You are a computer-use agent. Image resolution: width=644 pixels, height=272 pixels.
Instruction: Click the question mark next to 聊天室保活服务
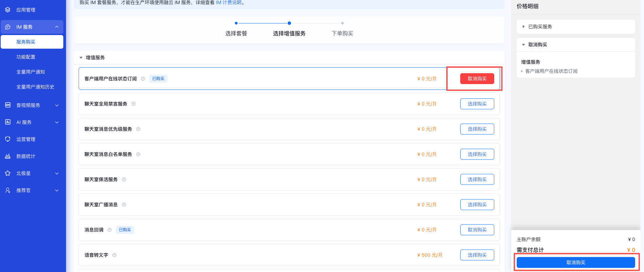click(124, 179)
